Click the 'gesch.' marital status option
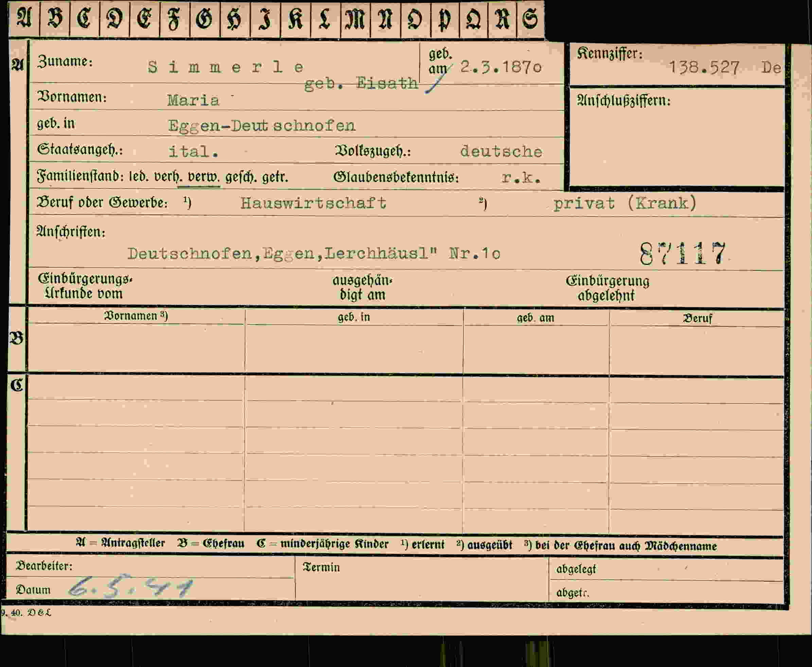812x667 pixels. [x=241, y=177]
